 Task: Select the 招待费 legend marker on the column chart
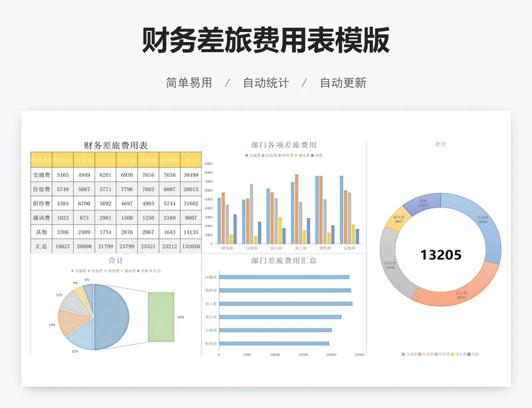[x=279, y=154]
